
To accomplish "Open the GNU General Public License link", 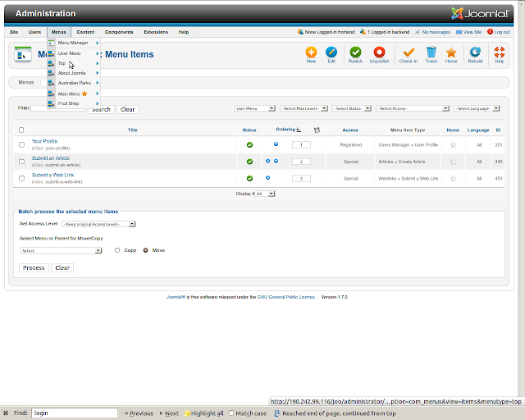I will coord(286,297).
